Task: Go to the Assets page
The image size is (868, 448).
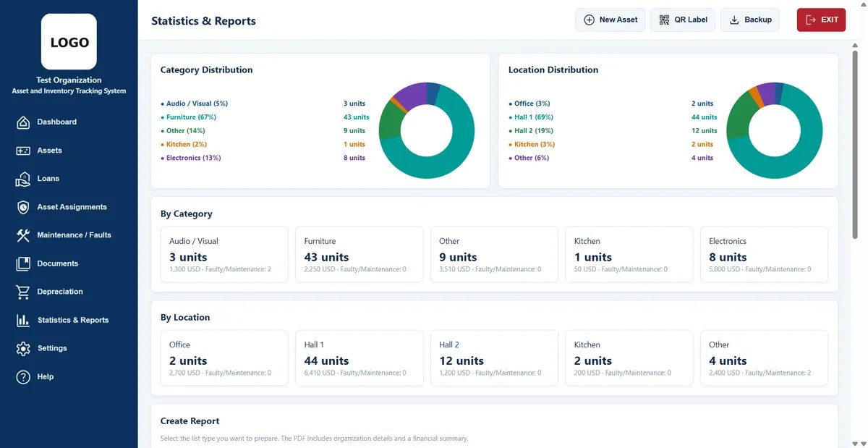Action: point(50,151)
